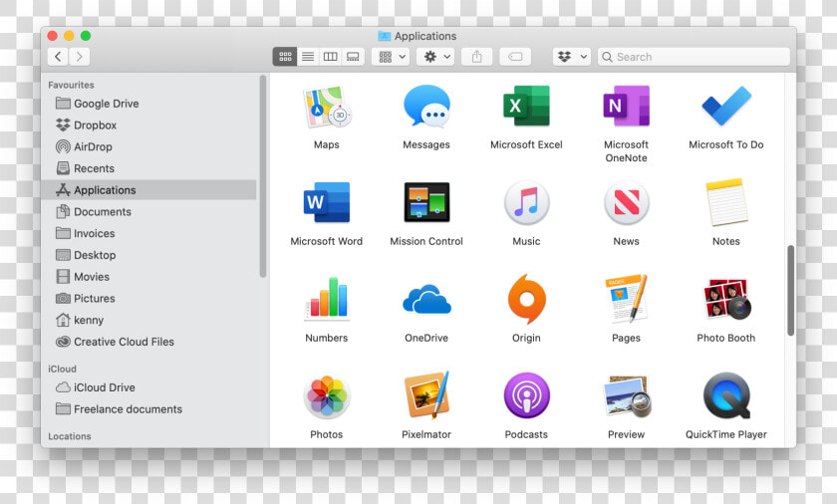This screenshot has width=837, height=504.
Task: Click the Share toolbar button
Action: tap(476, 57)
